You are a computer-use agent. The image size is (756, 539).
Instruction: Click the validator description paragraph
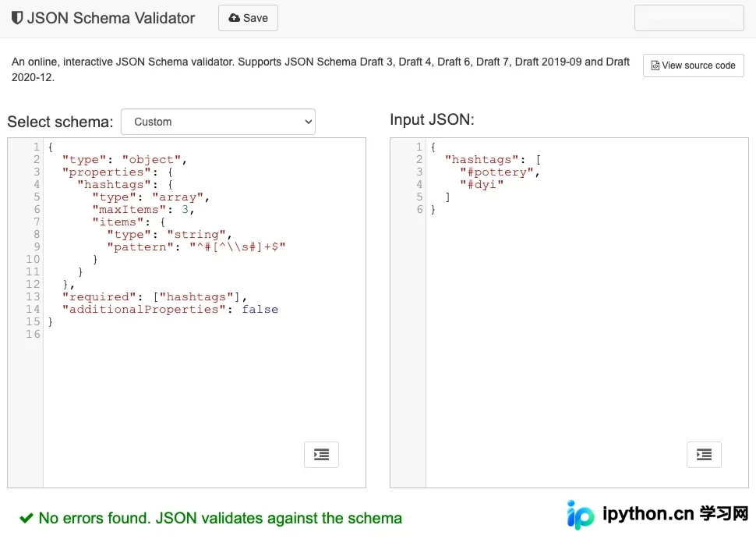[320, 69]
